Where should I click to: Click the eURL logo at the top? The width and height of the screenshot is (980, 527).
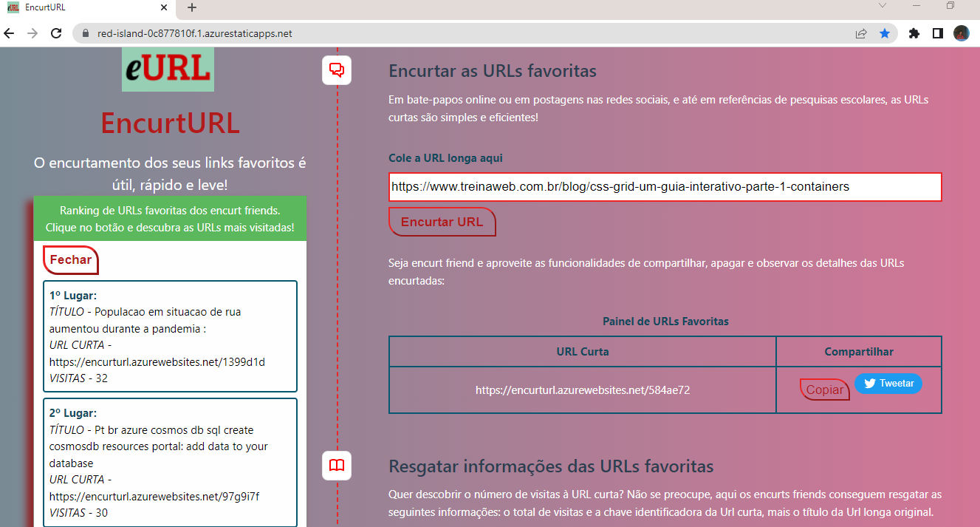(168, 69)
